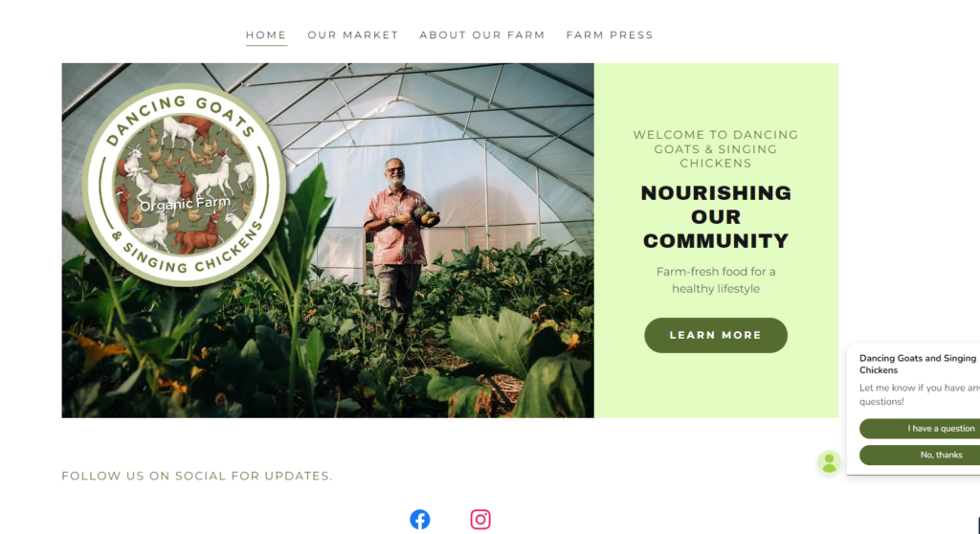The height and width of the screenshot is (534, 980).
Task: Click the Welcome to Dancing Goats subtitle
Action: (x=716, y=149)
